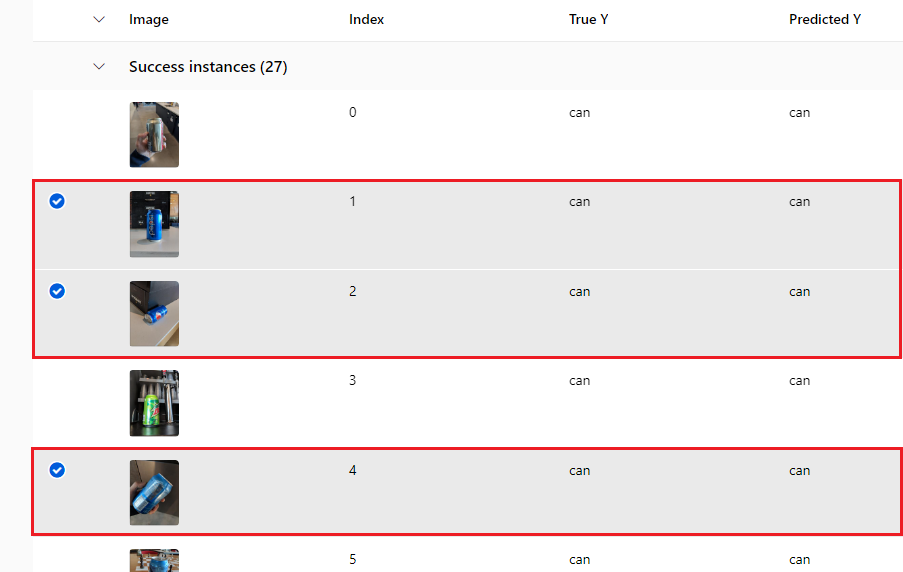
Task: Open the partially visible thumbnail at index 5
Action: click(x=154, y=560)
